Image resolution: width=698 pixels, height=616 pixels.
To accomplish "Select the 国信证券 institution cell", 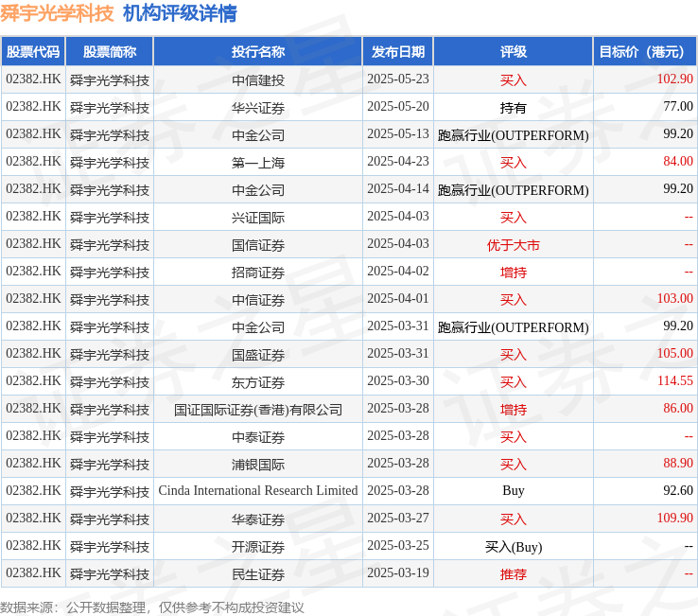I will click(258, 245).
